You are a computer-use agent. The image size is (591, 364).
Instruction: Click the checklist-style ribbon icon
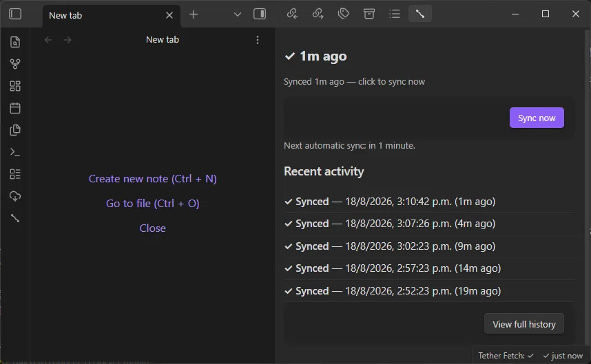tap(15, 174)
